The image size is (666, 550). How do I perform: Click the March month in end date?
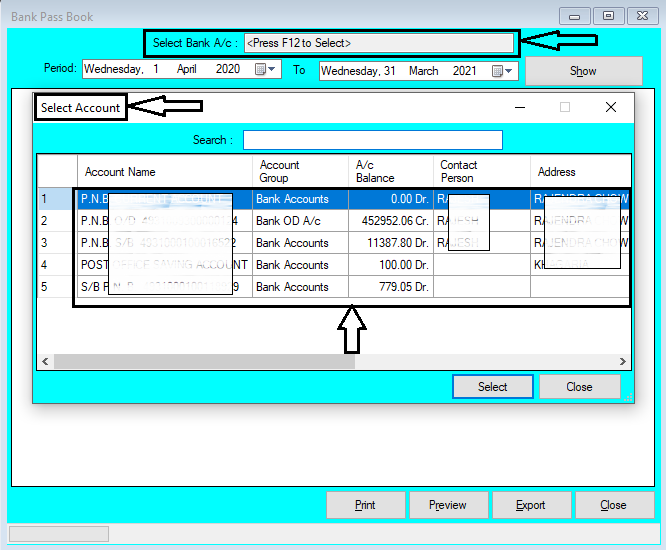423,71
